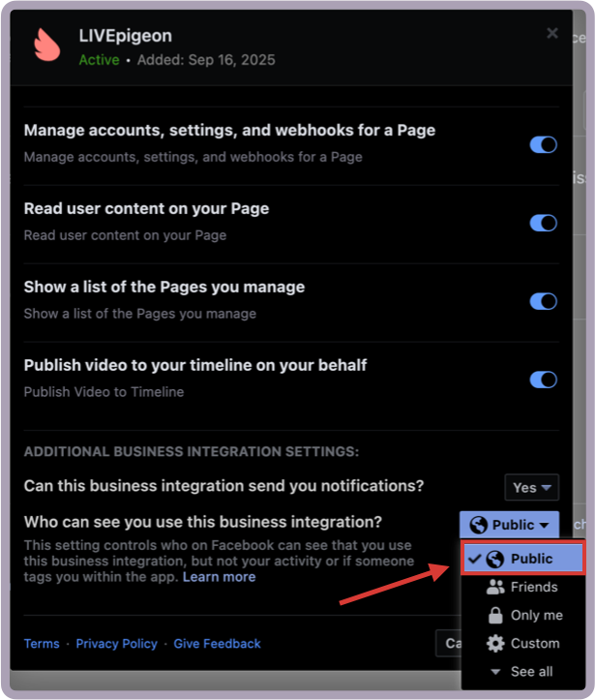Click the checkmark next to Public option
595x700 pixels.
click(475, 559)
